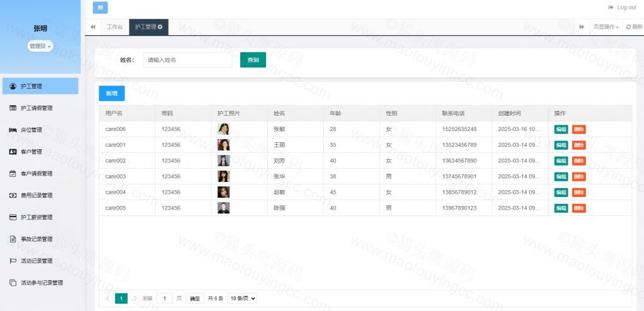Delete the care006 row with 删除

click(579, 129)
